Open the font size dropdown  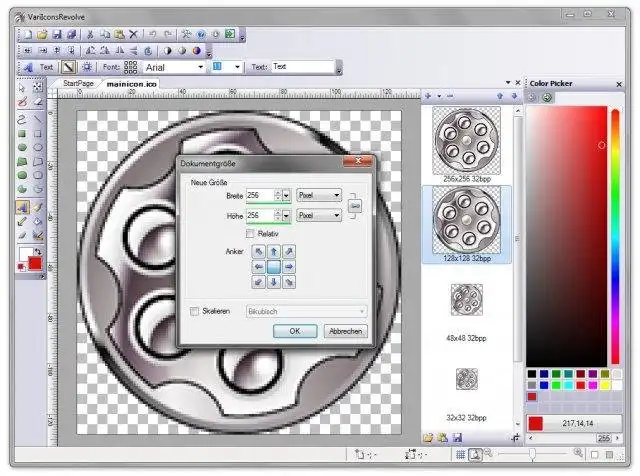click(x=237, y=67)
